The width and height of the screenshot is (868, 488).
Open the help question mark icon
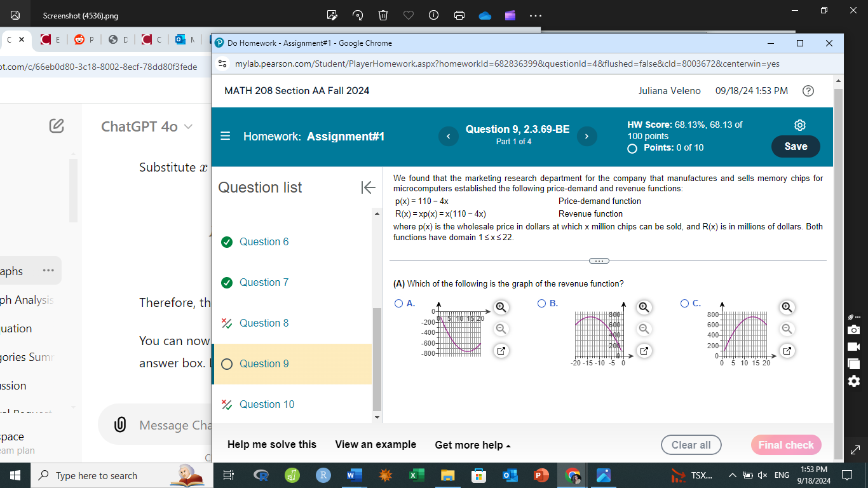point(808,91)
